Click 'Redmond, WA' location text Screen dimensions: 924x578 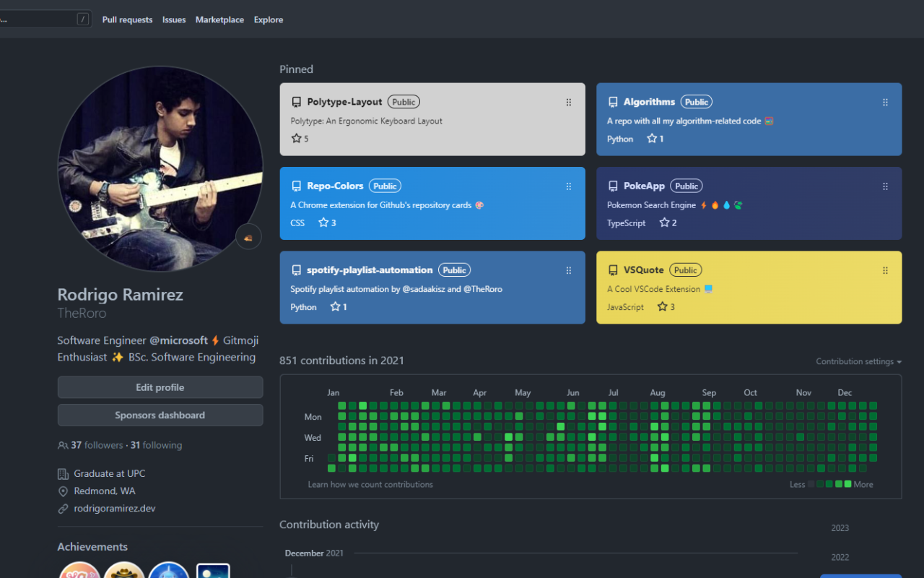pyautogui.click(x=105, y=491)
